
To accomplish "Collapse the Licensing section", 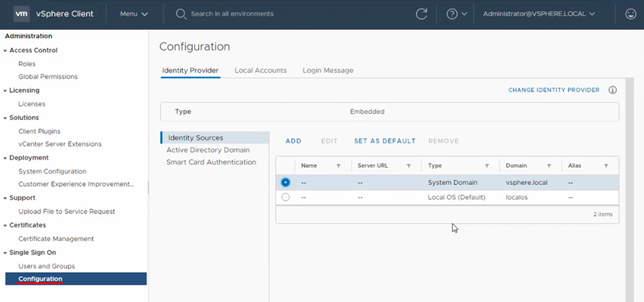I will pos(5,90).
